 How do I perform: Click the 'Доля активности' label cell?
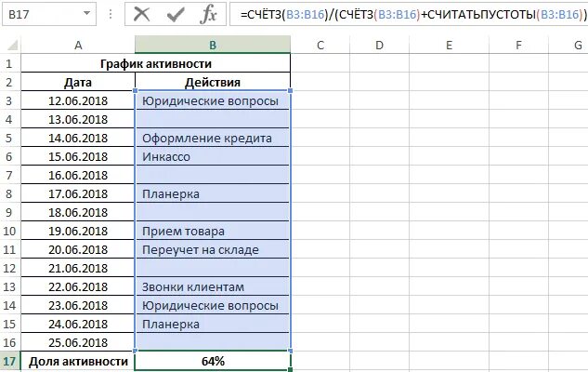coord(78,361)
